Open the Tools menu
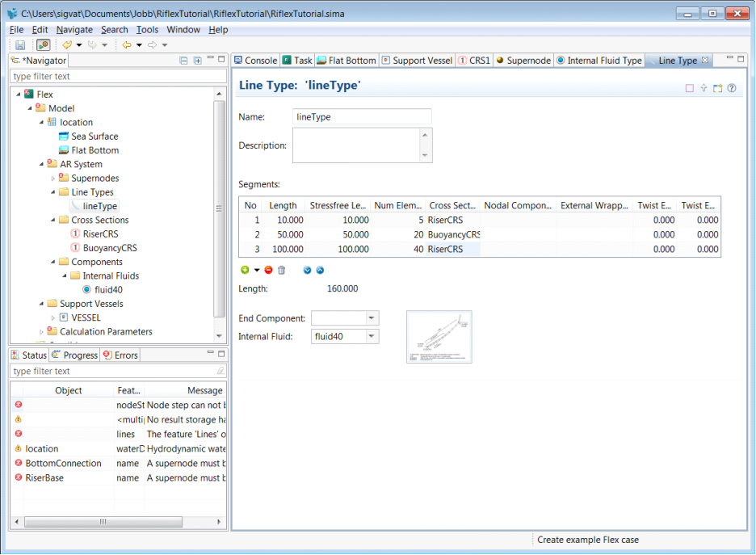The image size is (756, 555). pos(147,30)
